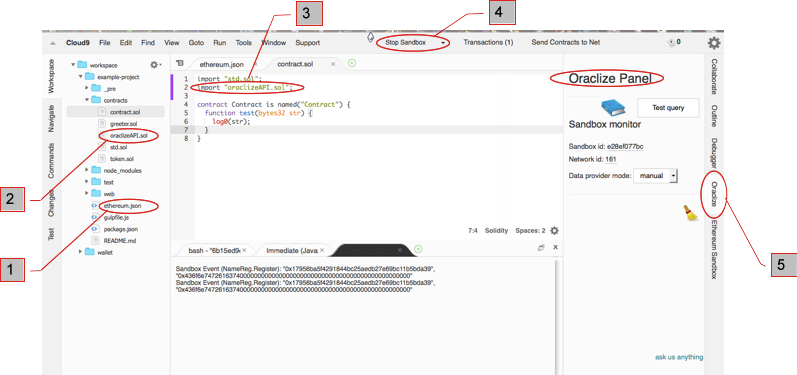797x375 pixels.
Task: Open the Find menu
Action: 148,43
